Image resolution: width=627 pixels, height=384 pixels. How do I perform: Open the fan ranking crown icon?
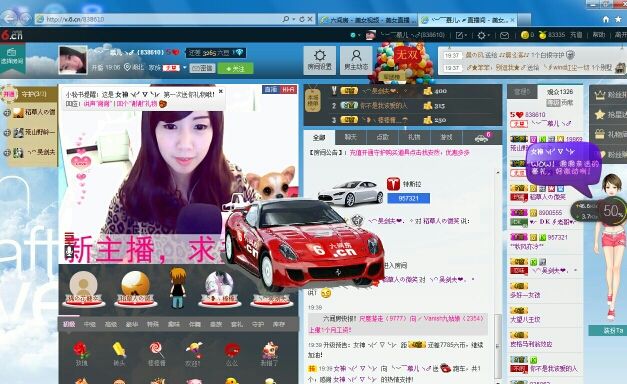click(x=599, y=95)
